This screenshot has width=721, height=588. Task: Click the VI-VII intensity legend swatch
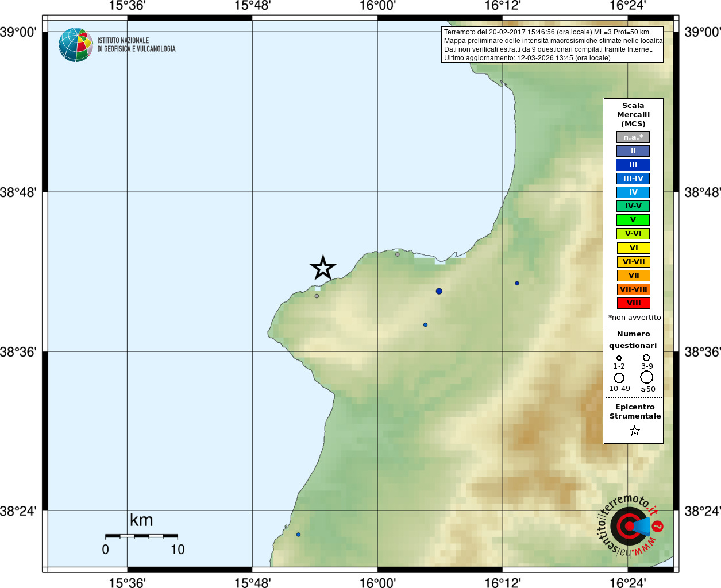pyautogui.click(x=634, y=262)
